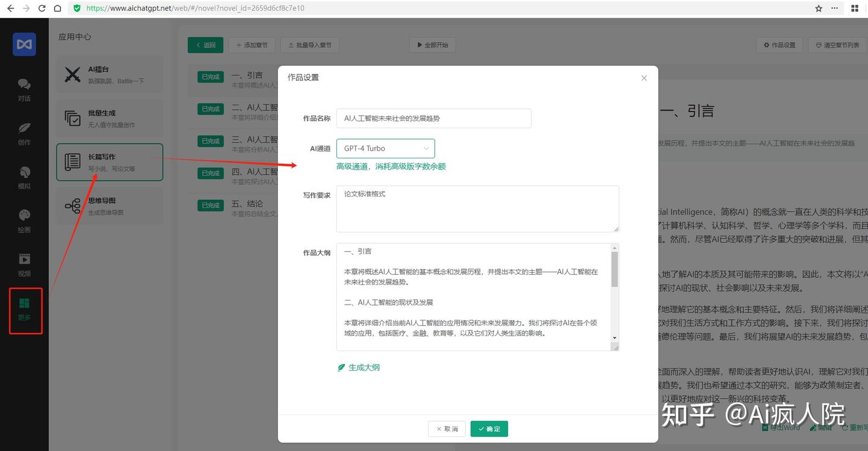Screen dimensions: 868x451
Task: Click 导出Word export icon button
Action: (781, 428)
